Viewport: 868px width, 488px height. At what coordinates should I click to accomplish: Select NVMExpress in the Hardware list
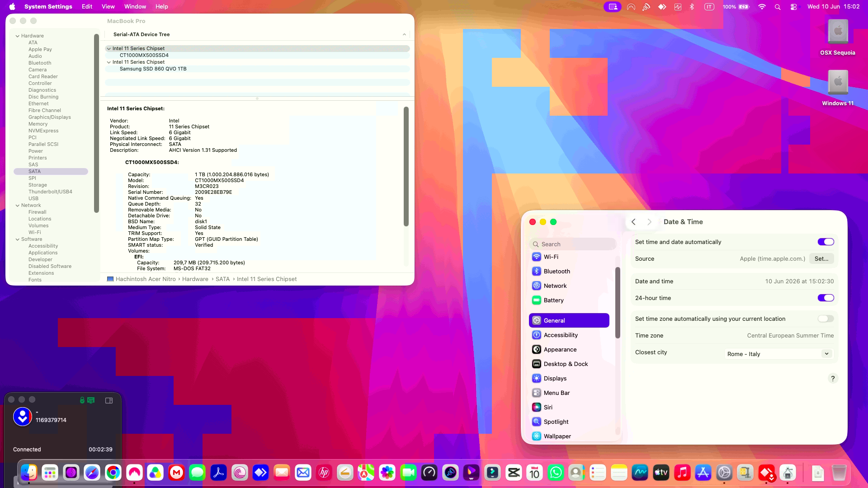click(x=43, y=131)
